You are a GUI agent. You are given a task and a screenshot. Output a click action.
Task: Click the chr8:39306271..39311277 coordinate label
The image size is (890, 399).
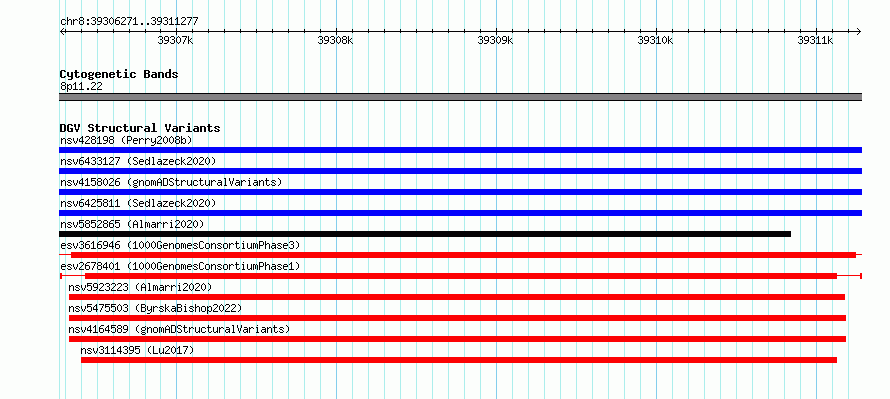pyautogui.click(x=129, y=22)
